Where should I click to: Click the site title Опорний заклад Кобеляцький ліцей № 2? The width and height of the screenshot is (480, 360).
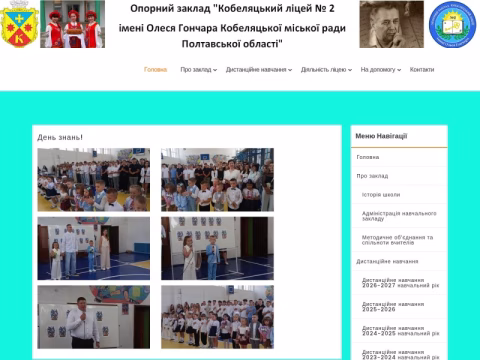(x=232, y=26)
